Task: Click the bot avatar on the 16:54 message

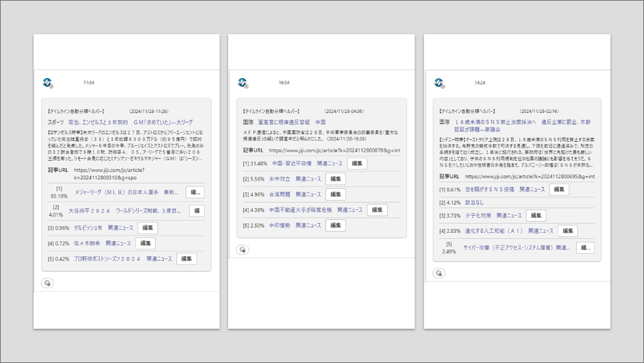Action: [243, 83]
